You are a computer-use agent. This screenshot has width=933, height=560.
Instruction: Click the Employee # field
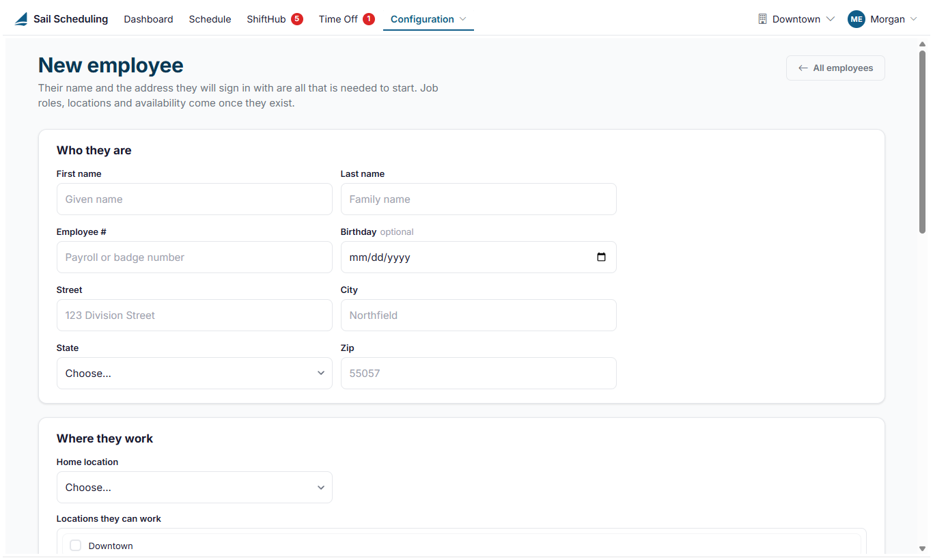[x=195, y=257]
